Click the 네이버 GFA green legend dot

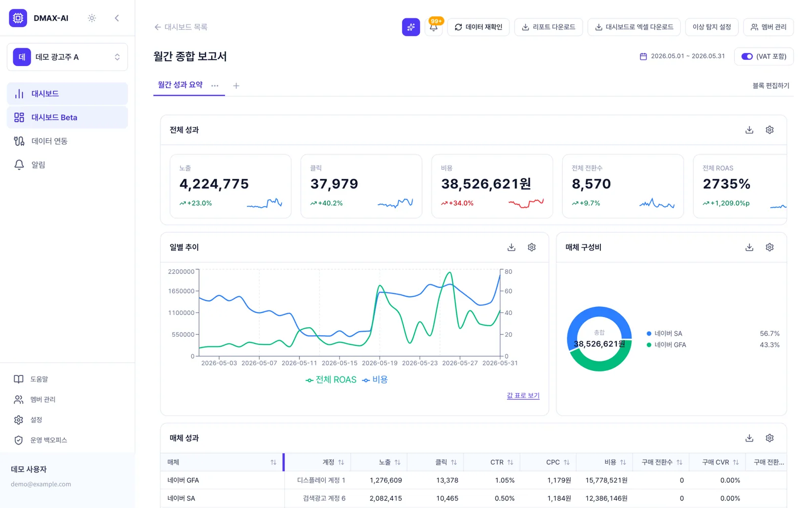click(x=649, y=345)
